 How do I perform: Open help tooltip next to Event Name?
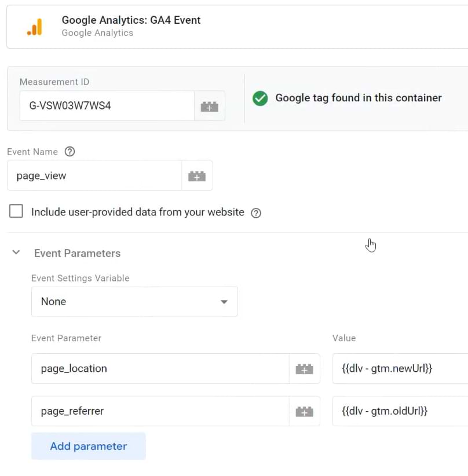pos(70,152)
